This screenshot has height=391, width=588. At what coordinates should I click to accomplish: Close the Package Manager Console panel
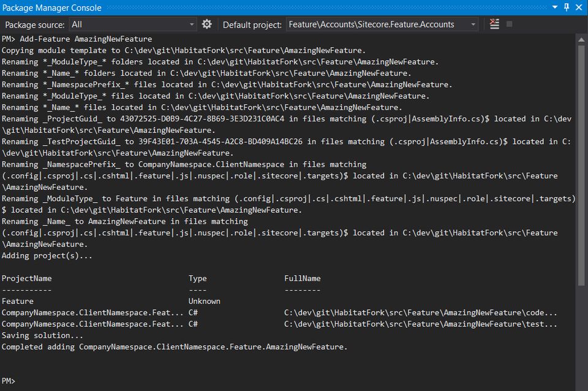579,7
